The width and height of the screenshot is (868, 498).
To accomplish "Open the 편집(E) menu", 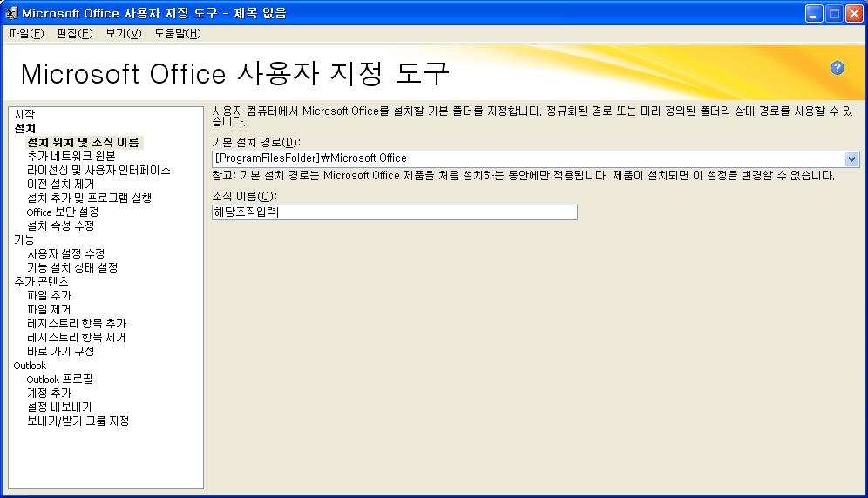I will click(x=75, y=33).
